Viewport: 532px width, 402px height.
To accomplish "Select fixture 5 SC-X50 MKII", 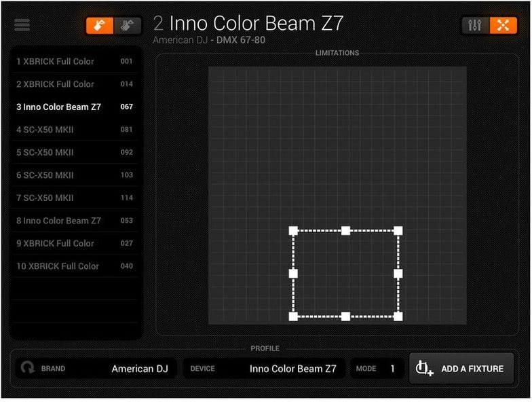I will [x=75, y=152].
